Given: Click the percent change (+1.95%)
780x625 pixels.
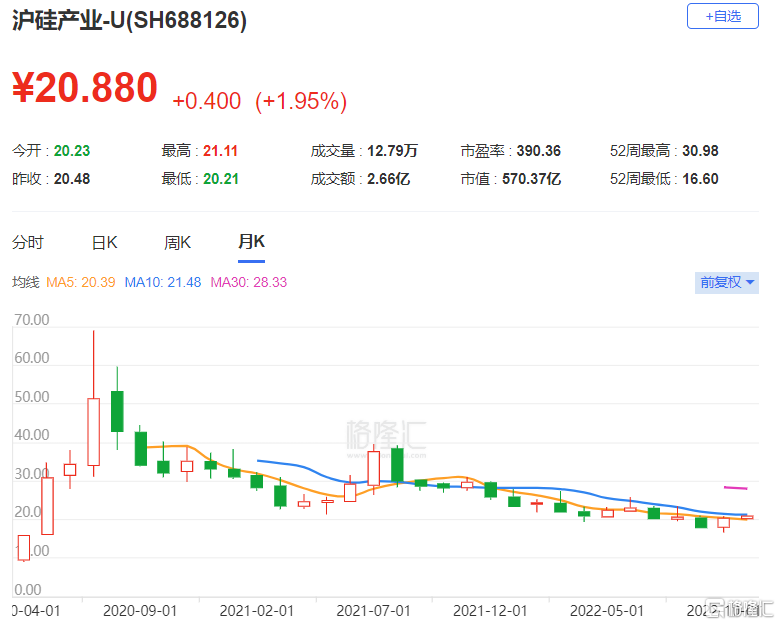Looking at the screenshot, I should coord(301,101).
